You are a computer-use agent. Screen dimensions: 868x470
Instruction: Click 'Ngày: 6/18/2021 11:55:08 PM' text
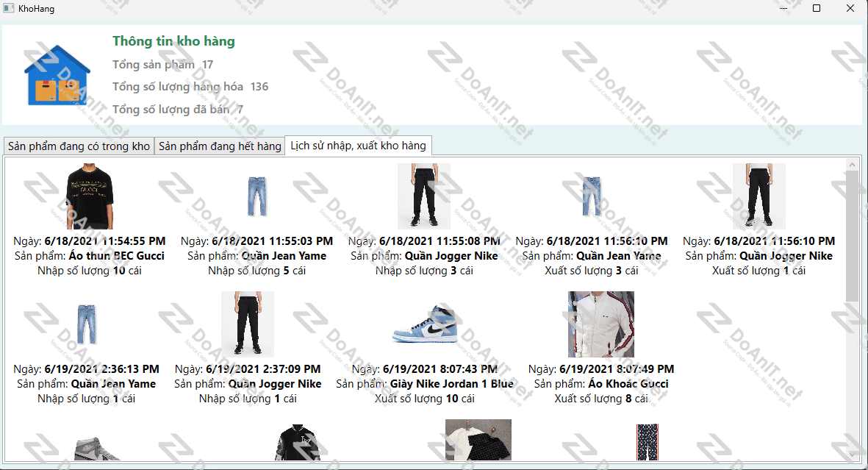pyautogui.click(x=424, y=241)
